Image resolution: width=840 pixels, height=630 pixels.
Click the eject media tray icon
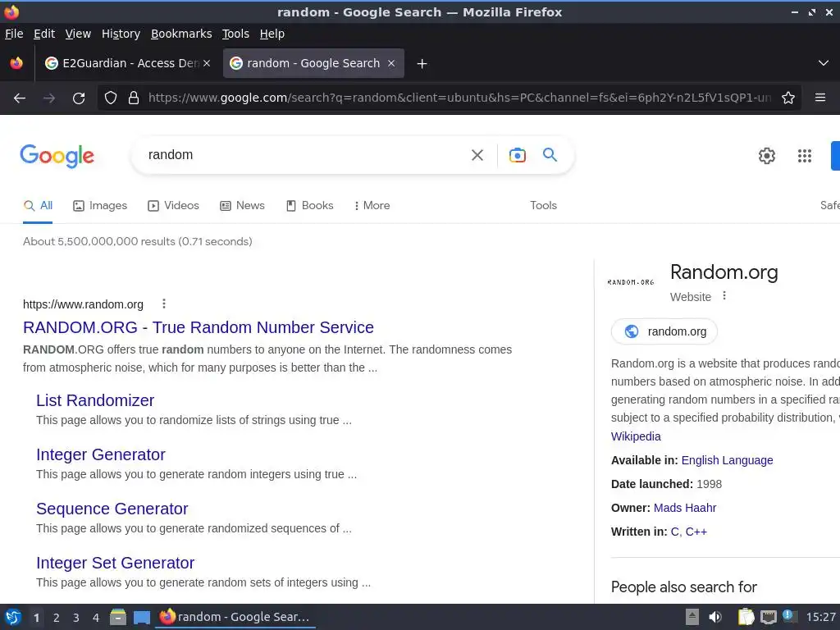(x=692, y=617)
